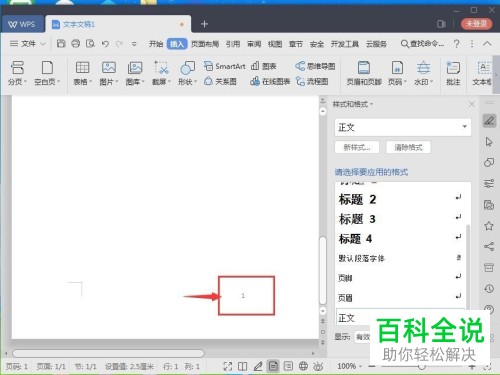500x375 pixels.
Task: Click the Redo arrow icon
Action: click(119, 44)
